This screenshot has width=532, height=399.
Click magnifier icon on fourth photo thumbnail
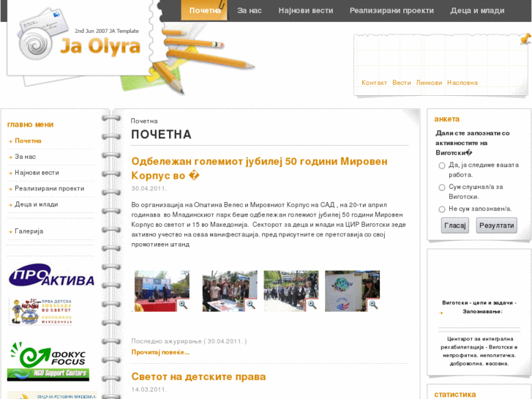tap(373, 305)
